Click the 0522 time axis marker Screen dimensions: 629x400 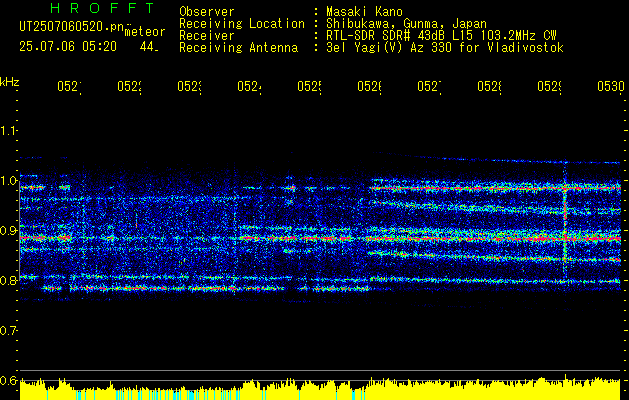(130, 87)
